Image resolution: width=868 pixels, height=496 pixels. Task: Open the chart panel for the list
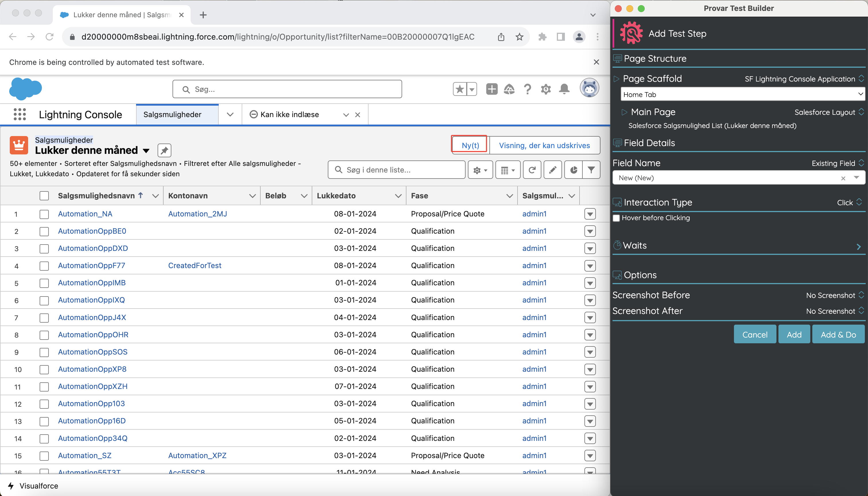573,170
